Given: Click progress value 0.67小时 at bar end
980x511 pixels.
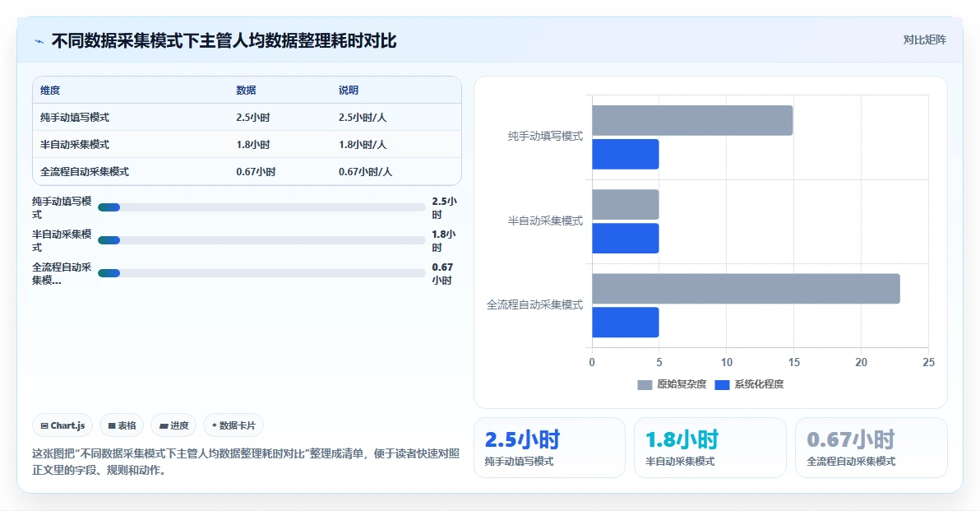Looking at the screenshot, I should pos(441,273).
